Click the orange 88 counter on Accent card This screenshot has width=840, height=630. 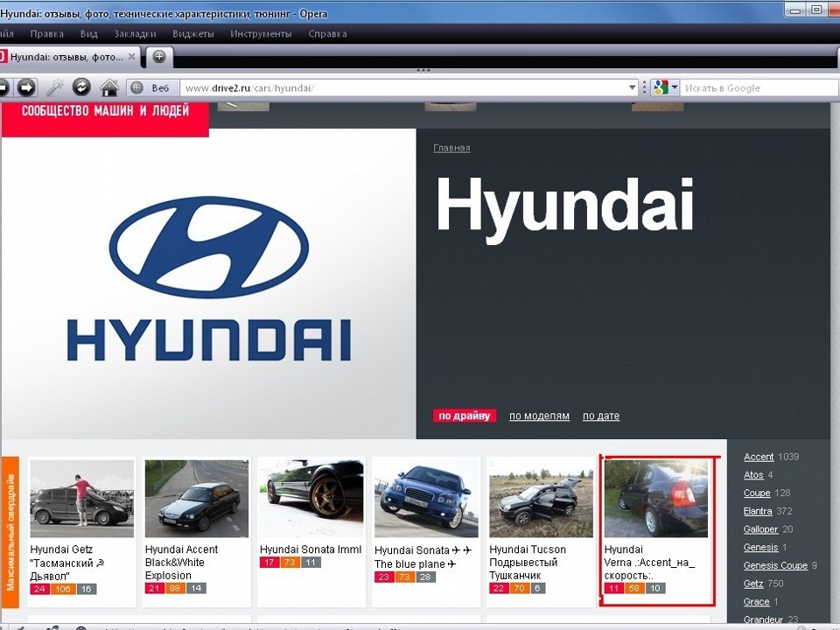pyautogui.click(x=175, y=588)
